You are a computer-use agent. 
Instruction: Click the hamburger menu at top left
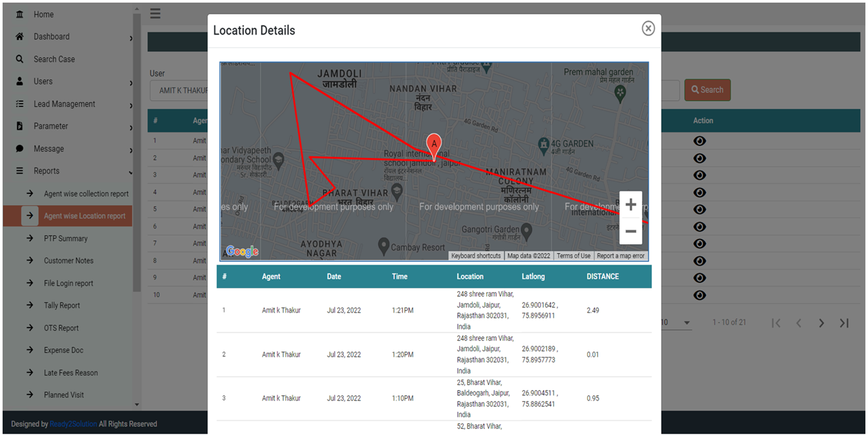(x=155, y=13)
